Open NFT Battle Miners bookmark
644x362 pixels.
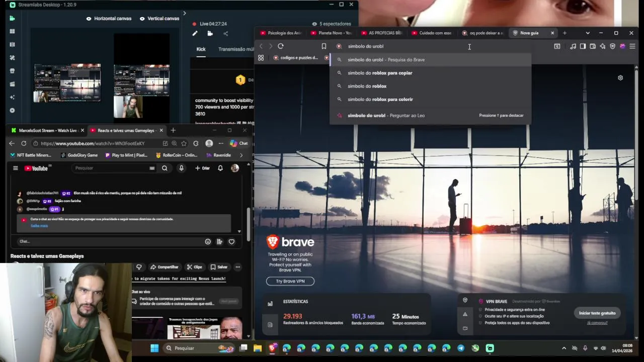(31, 155)
